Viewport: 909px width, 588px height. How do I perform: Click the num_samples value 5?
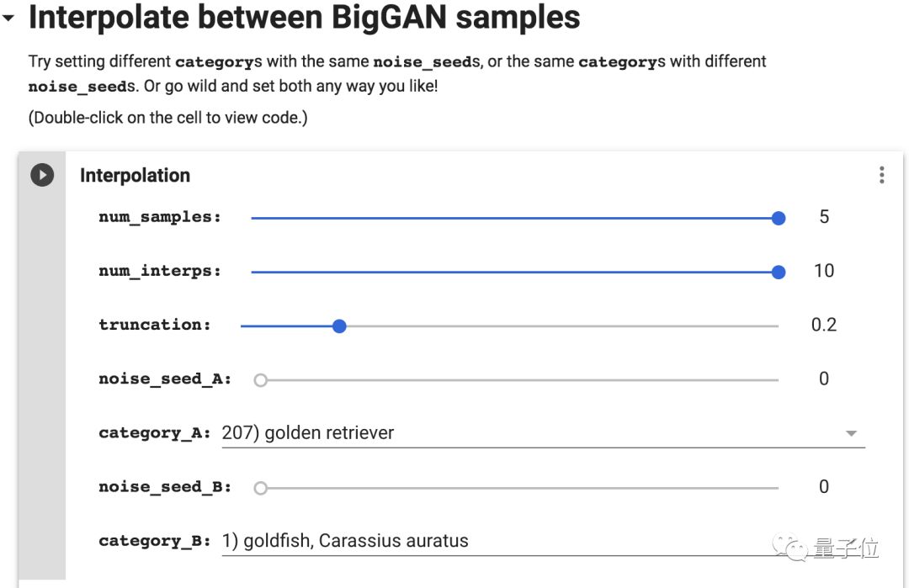click(824, 217)
